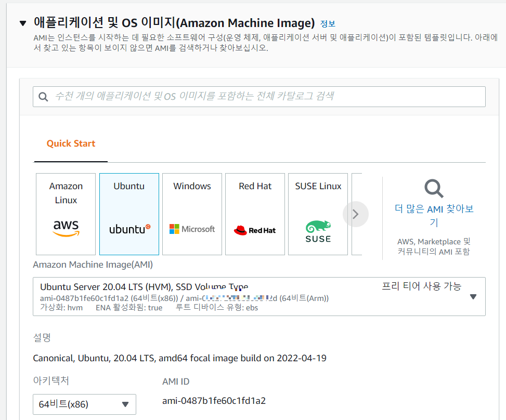Image resolution: width=506 pixels, height=420 pixels.
Task: Select the Red Hat AMI card
Action: [255, 214]
